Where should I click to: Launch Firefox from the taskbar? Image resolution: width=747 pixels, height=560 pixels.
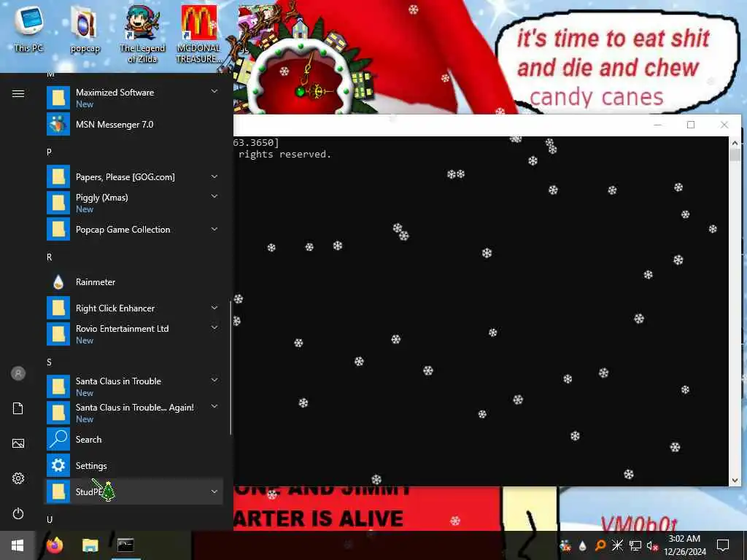pos(54,545)
